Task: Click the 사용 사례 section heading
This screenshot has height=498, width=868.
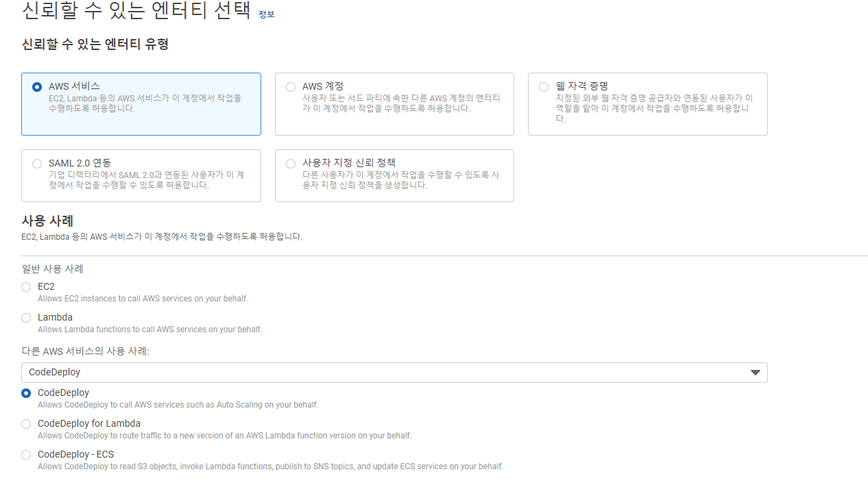Action: 47,221
